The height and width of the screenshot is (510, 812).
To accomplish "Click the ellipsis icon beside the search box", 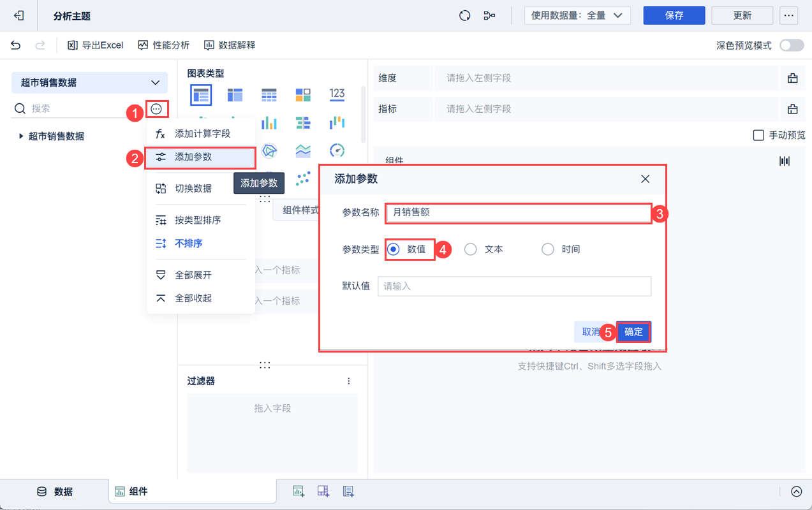I will tap(156, 109).
